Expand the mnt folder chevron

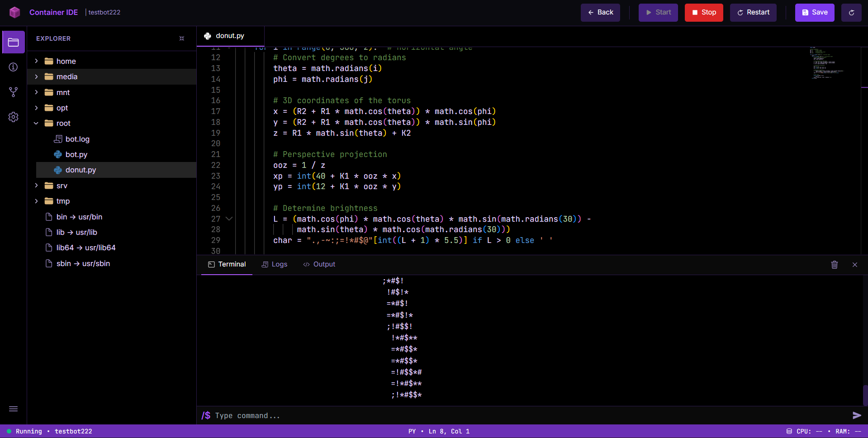(x=36, y=92)
